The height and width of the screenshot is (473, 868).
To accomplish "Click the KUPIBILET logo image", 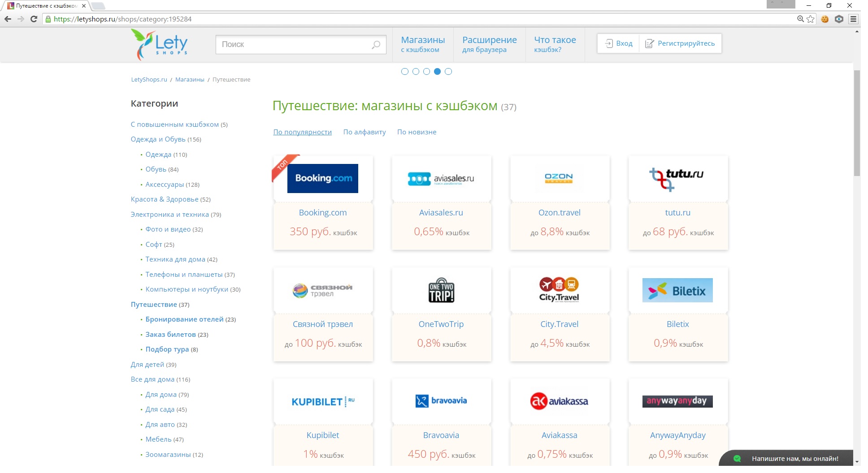I will click(x=323, y=401).
